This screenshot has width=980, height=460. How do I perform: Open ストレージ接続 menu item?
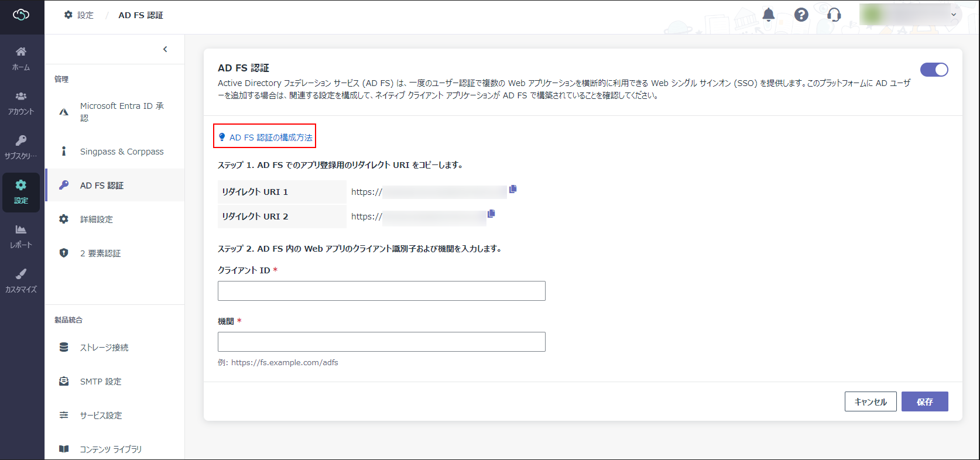[x=115, y=348]
